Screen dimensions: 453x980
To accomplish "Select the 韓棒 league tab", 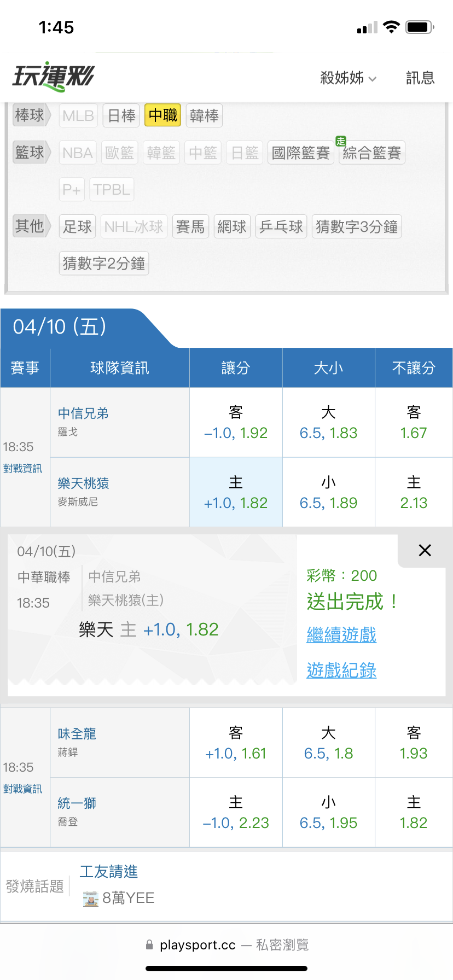I will pos(204,115).
